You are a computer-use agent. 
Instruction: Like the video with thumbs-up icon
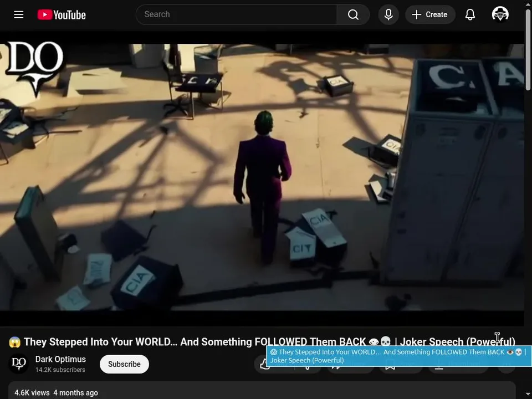pyautogui.click(x=265, y=365)
